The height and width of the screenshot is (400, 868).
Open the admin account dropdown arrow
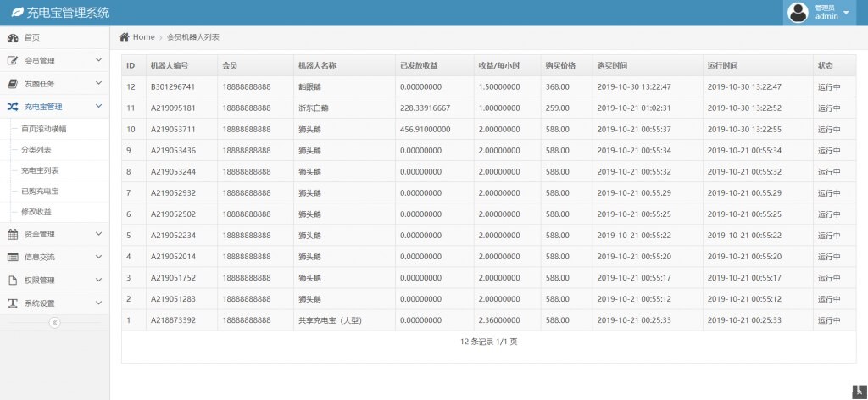(846, 13)
